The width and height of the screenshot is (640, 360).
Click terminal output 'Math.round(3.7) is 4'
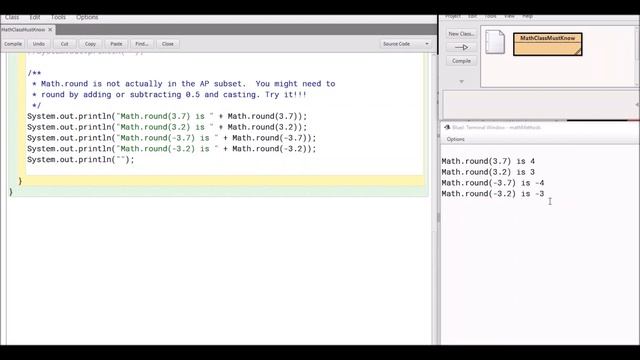click(488, 161)
